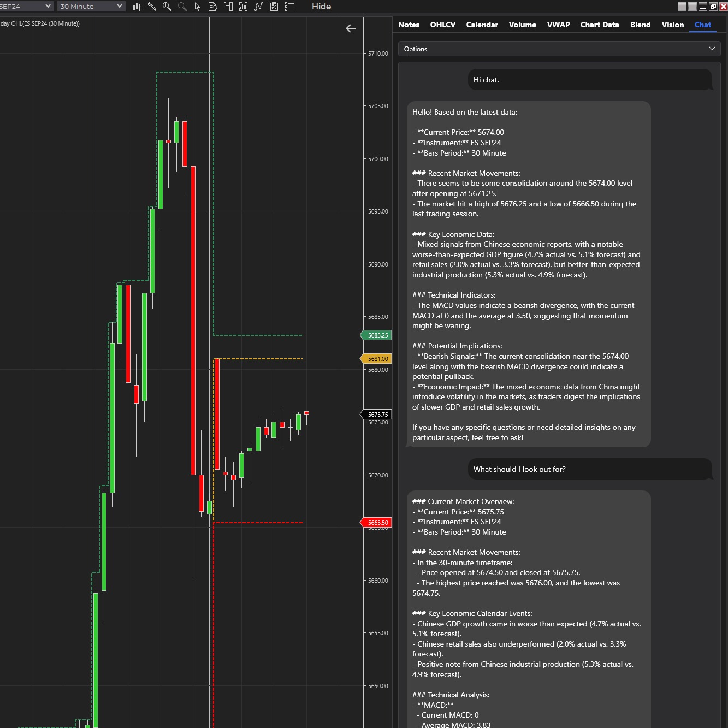
Task: Click the green 5683.25 price marker
Action: (376, 335)
